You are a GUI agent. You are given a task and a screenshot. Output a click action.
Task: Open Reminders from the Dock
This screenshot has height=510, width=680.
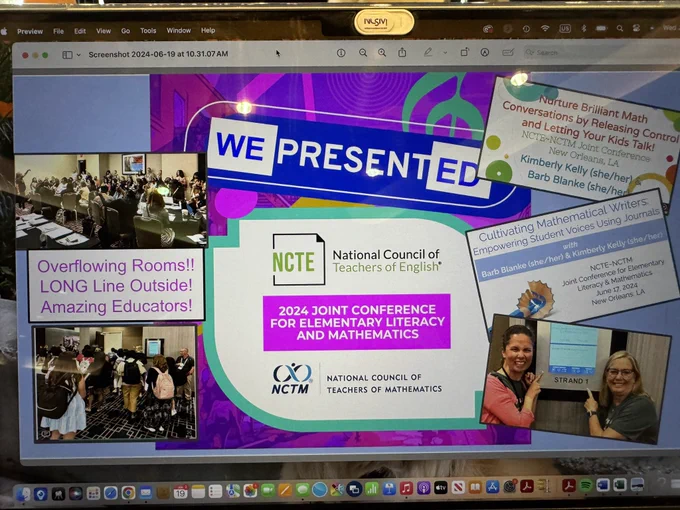click(x=216, y=492)
